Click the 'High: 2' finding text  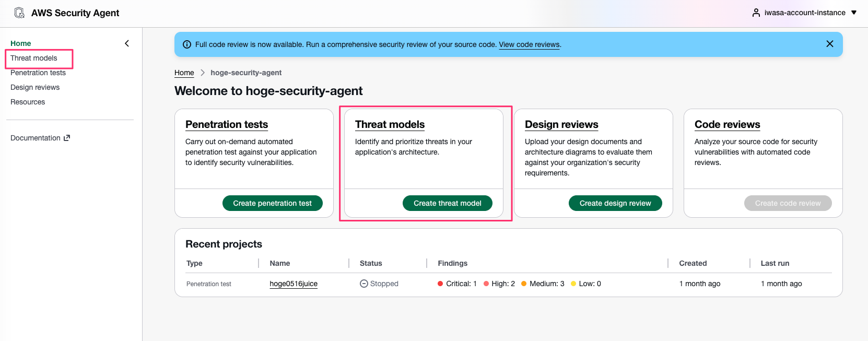[x=503, y=284]
